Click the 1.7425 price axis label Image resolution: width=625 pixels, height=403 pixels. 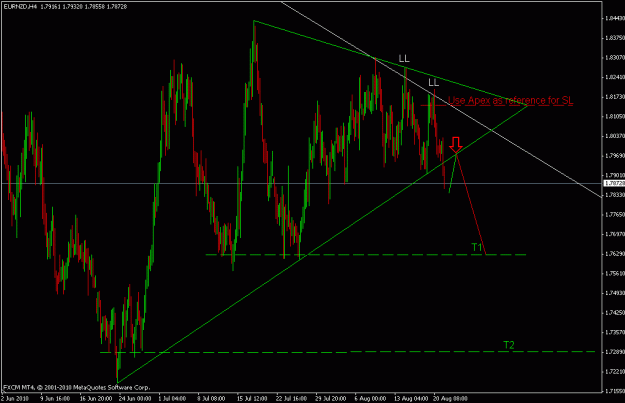[x=615, y=313]
